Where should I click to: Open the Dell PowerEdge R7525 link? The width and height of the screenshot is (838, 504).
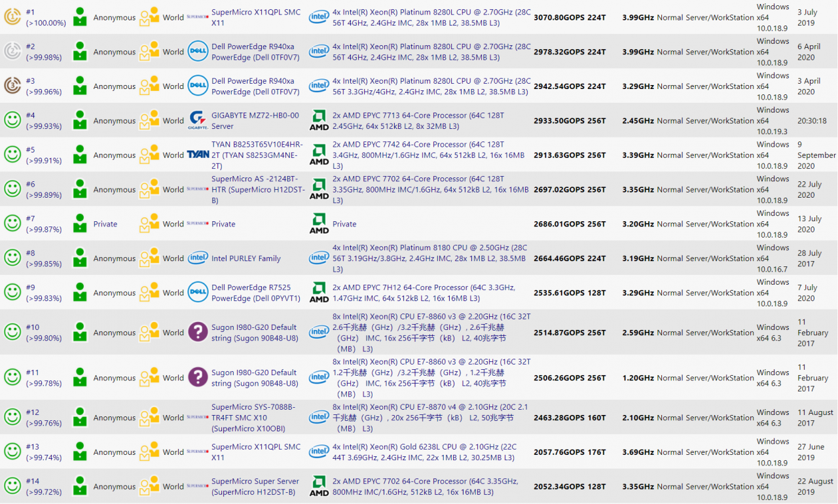point(256,293)
